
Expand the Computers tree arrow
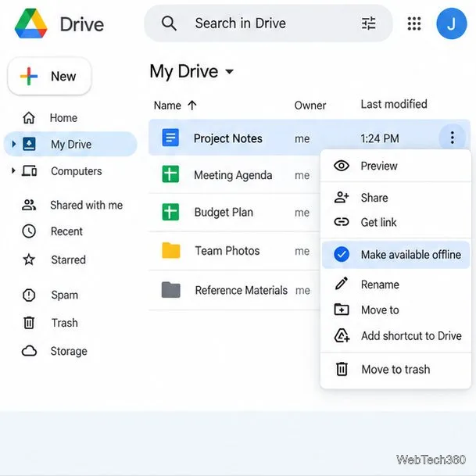[x=13, y=171]
